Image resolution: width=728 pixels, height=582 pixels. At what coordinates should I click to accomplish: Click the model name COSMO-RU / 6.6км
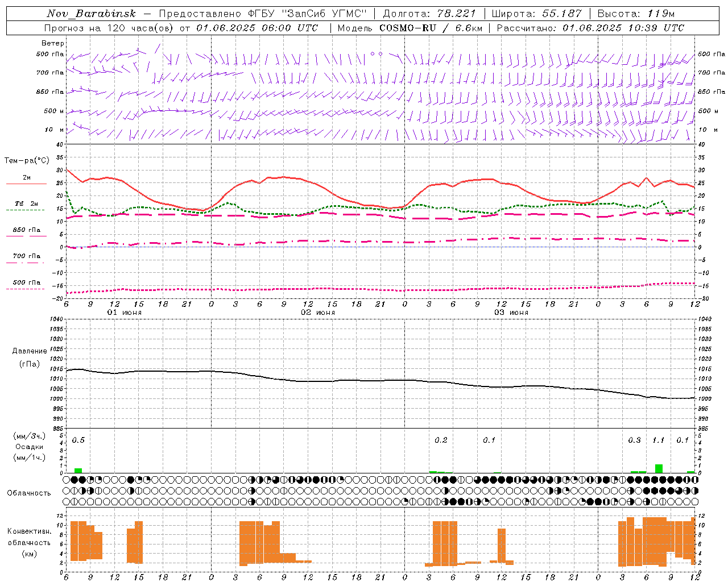431,28
